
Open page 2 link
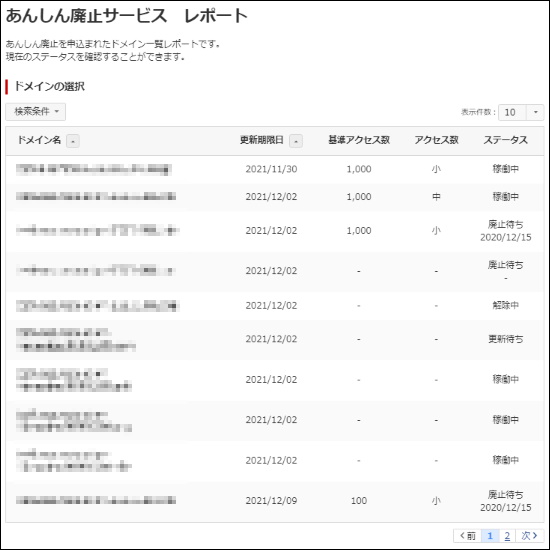coord(507,536)
